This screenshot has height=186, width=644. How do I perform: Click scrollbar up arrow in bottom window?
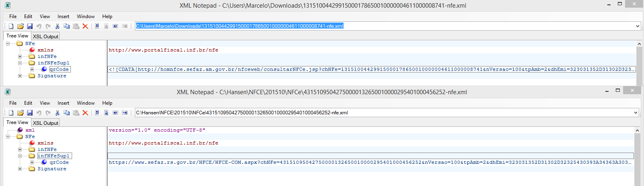pos(637,130)
